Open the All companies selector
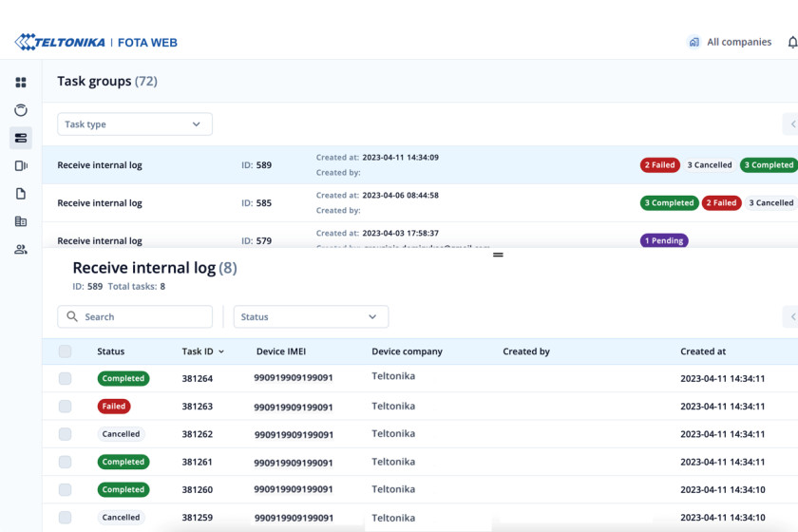The height and width of the screenshot is (532, 798). coord(730,42)
